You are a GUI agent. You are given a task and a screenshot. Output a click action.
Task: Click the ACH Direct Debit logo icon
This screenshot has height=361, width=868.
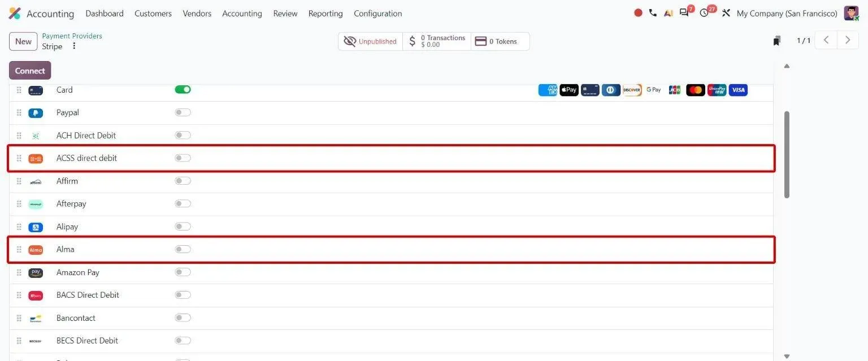[36, 136]
